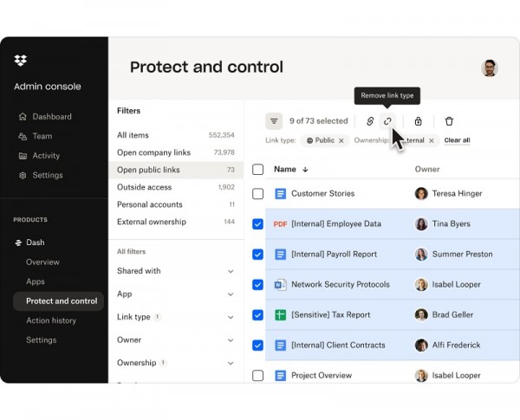Click the lock icon in toolbar
The height and width of the screenshot is (420, 520).
click(x=419, y=121)
